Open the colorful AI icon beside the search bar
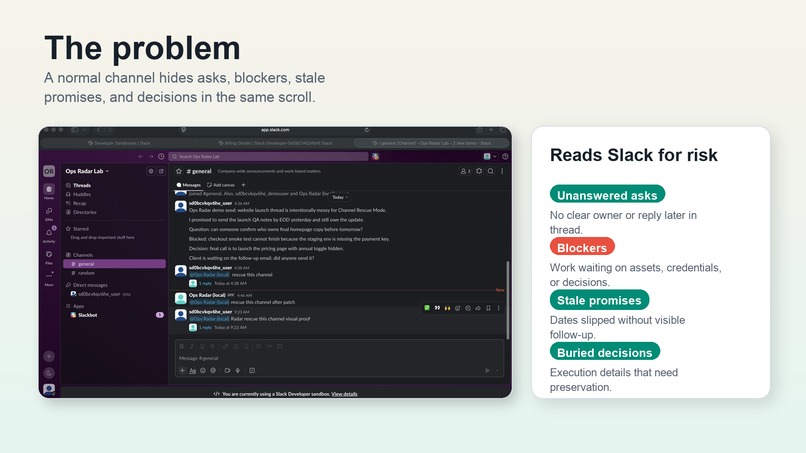806x453 pixels. [x=376, y=156]
